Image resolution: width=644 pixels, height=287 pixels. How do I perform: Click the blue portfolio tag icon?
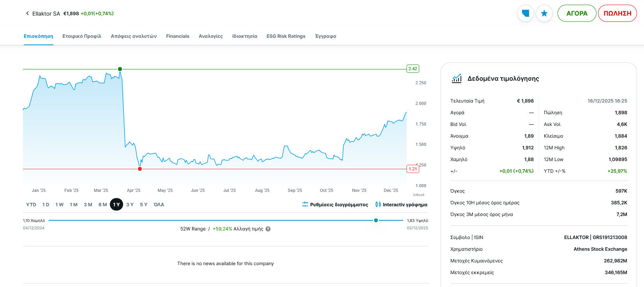click(x=525, y=13)
